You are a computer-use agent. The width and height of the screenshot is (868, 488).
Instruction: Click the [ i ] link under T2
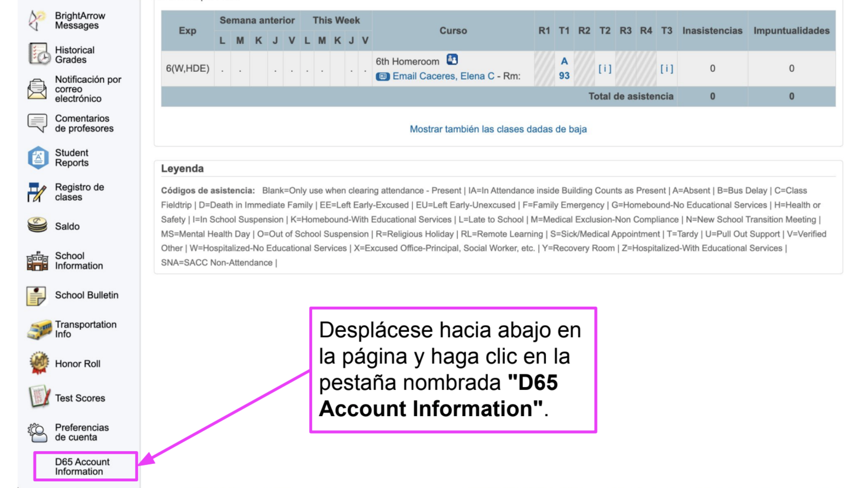pyautogui.click(x=605, y=68)
